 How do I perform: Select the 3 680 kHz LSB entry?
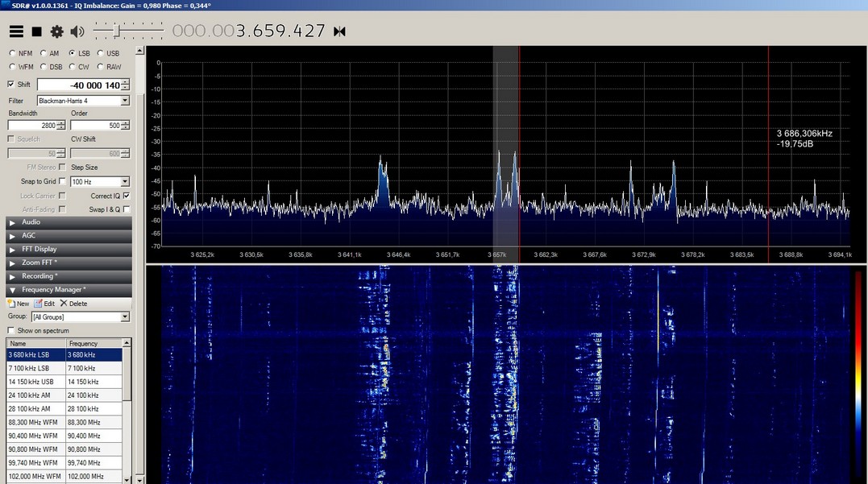pyautogui.click(x=64, y=354)
